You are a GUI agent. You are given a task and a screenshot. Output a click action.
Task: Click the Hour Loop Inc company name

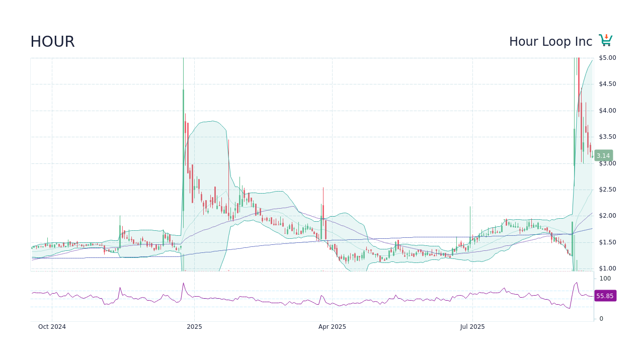tap(550, 42)
